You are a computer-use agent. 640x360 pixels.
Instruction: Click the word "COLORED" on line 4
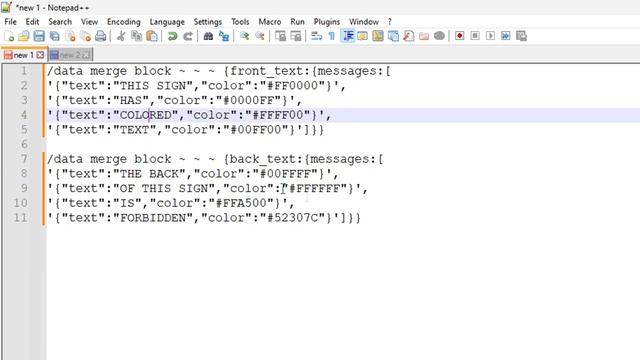coord(146,115)
